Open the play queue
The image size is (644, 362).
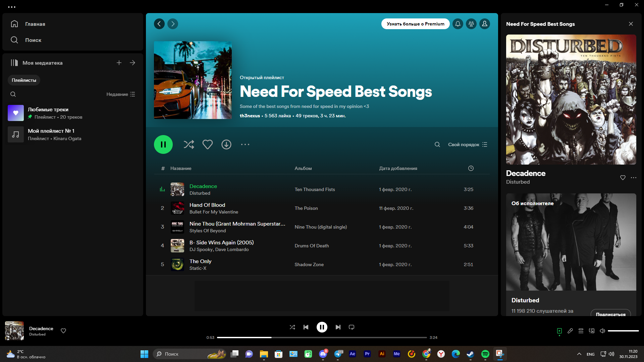581,331
